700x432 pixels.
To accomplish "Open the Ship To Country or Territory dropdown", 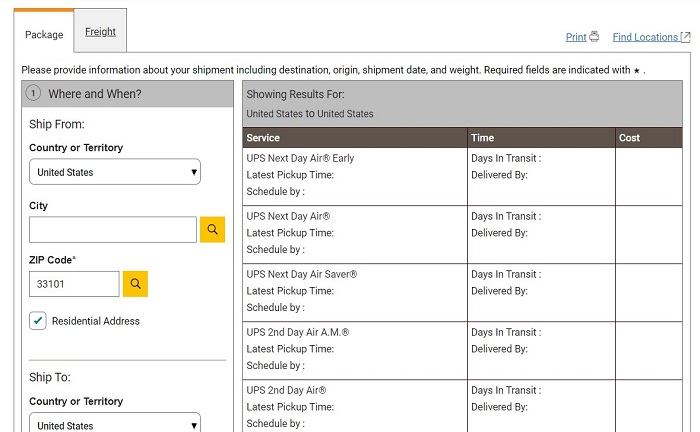I will tap(115, 424).
